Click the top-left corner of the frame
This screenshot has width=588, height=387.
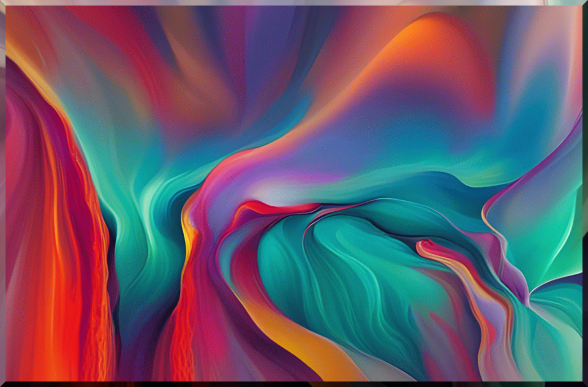pyautogui.click(x=2, y=2)
